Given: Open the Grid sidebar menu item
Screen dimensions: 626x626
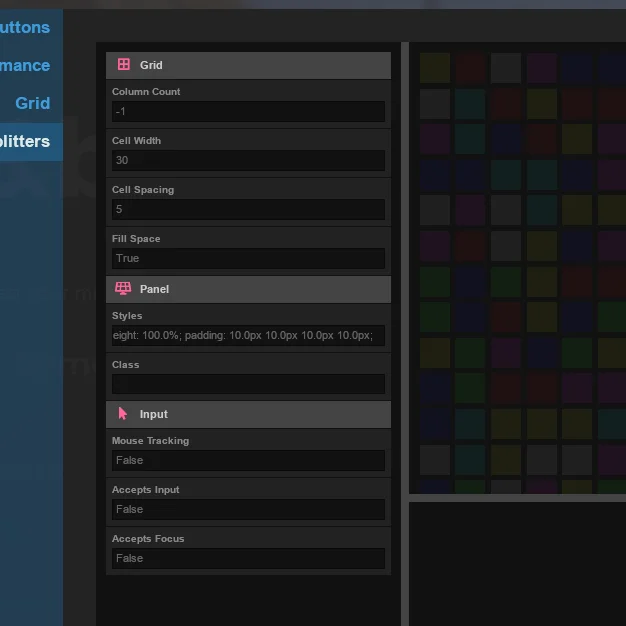Looking at the screenshot, I should (x=31, y=103).
